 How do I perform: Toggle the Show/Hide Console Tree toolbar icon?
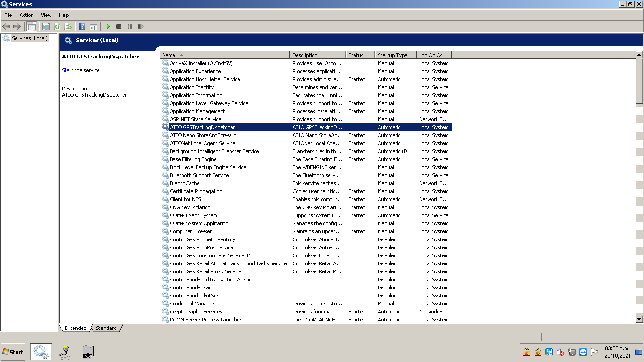(32, 26)
